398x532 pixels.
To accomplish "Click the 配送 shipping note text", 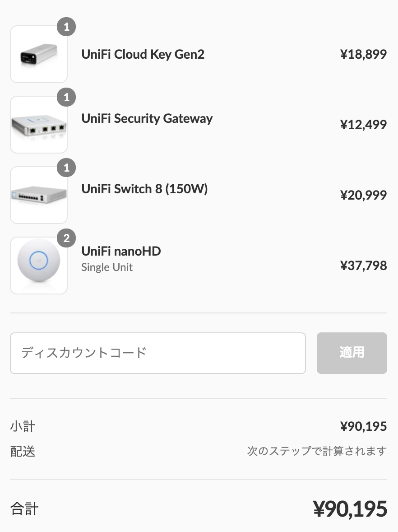I will tap(317, 451).
